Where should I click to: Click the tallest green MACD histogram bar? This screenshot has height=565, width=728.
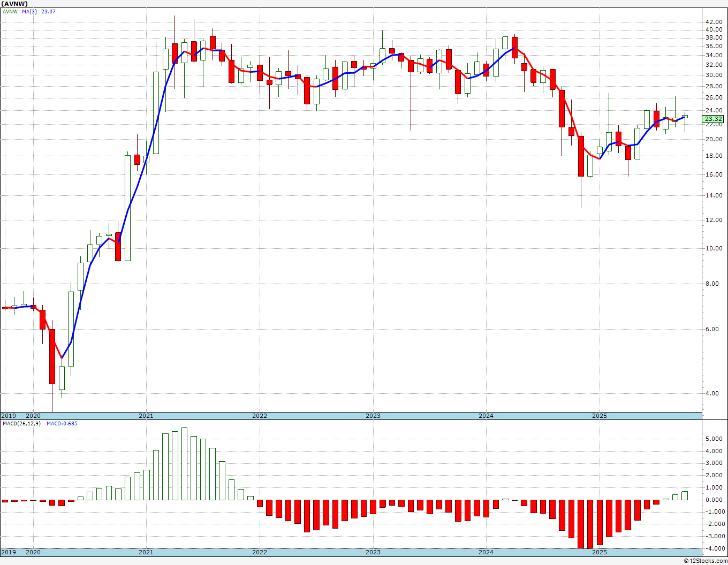click(x=185, y=464)
